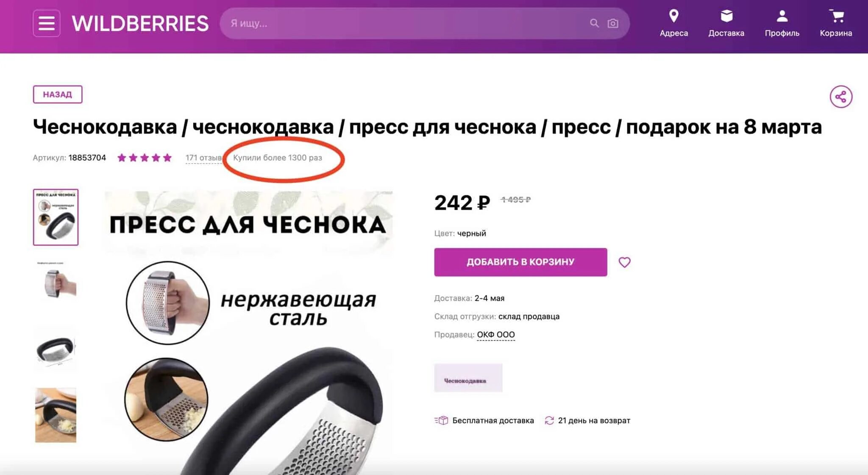Open seller ОКФ ООО link
Viewport: 868px width, 475px height.
coord(496,334)
